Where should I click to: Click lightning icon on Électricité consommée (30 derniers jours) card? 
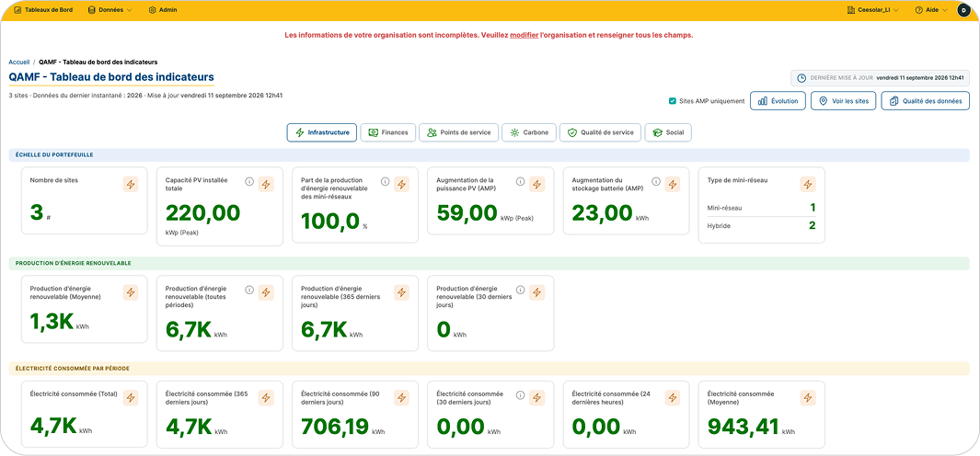click(x=536, y=398)
